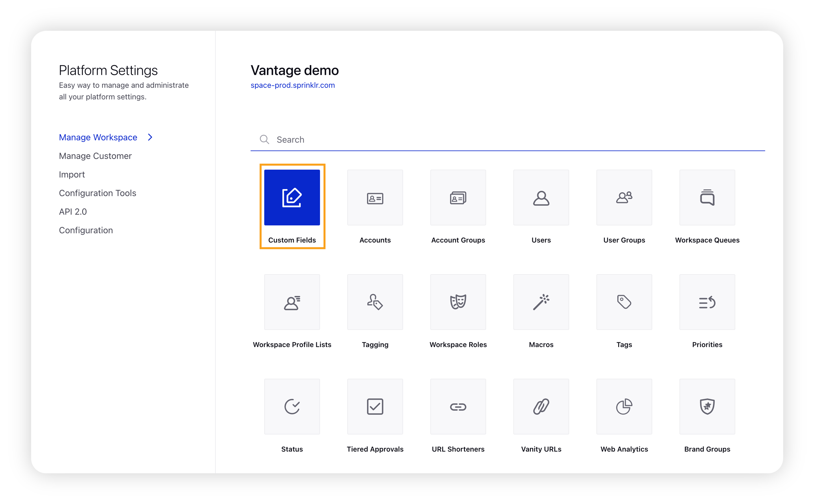Open the User Groups icon
814x504 pixels.
624,197
